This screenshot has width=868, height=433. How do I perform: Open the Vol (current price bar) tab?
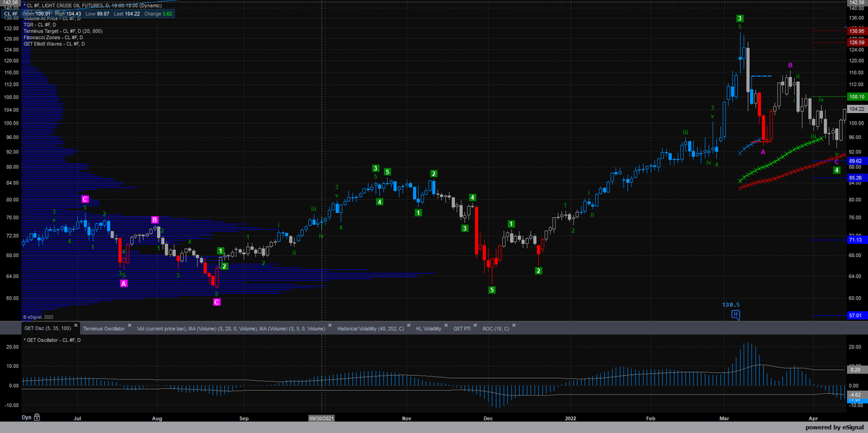pyautogui.click(x=231, y=327)
